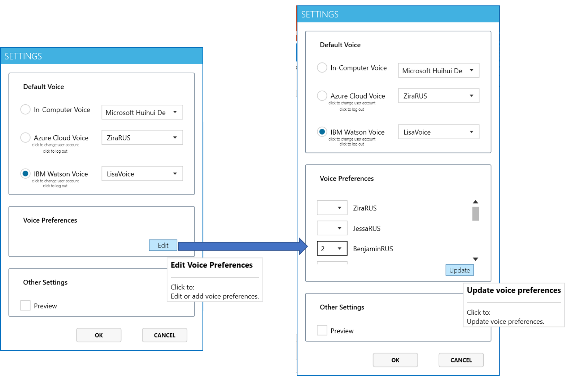Click Azure's 'click to log out' link, left dialog
Screen dimensions: 571x392
tap(55, 151)
